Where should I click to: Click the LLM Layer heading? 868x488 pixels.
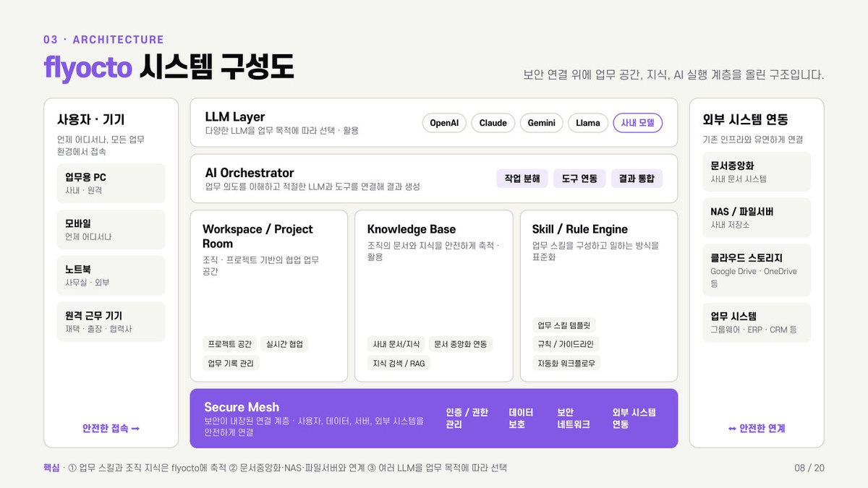[x=235, y=117]
